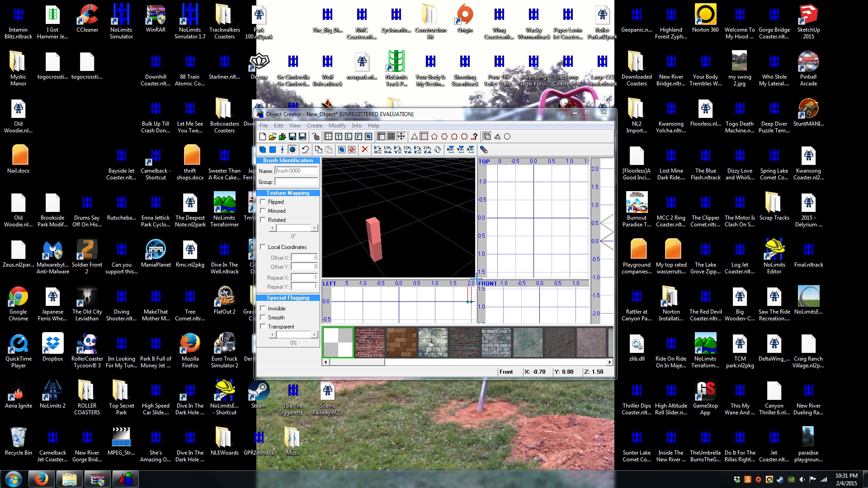Select the pentagon primitive shape tool
Image resolution: width=868 pixels, height=488 pixels.
click(434, 136)
